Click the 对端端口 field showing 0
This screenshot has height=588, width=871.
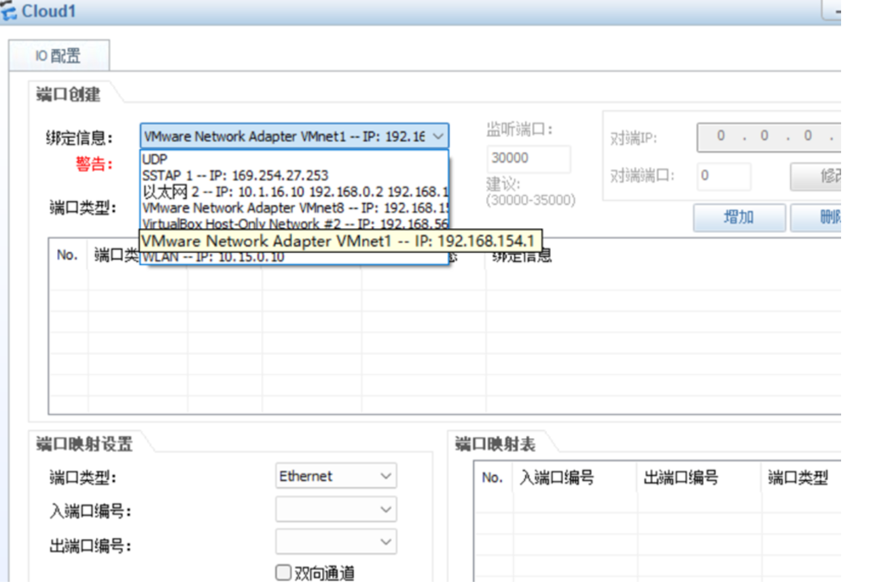click(724, 177)
